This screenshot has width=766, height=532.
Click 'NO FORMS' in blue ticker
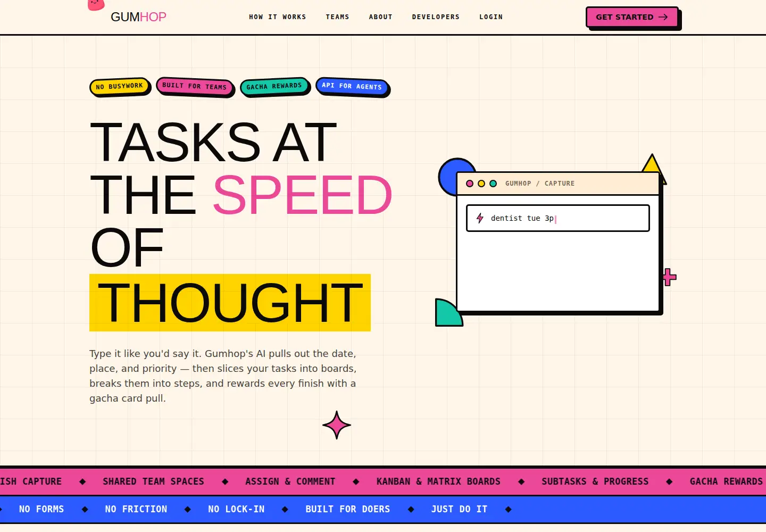[x=41, y=509]
